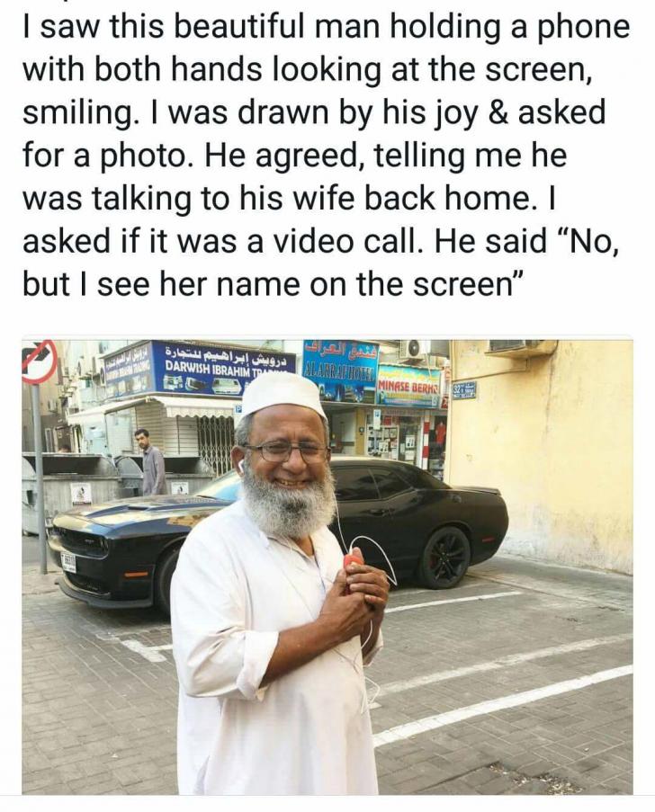Click the Minase Berh storefront sign

tap(409, 386)
